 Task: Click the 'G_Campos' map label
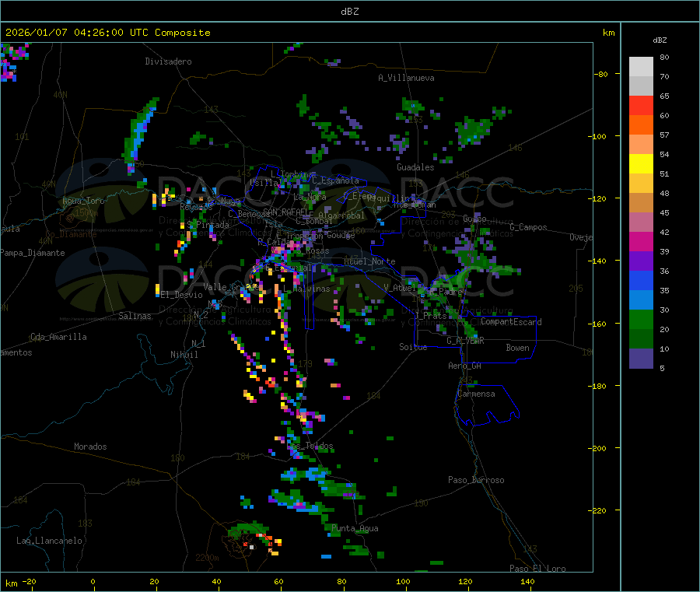coord(528,227)
